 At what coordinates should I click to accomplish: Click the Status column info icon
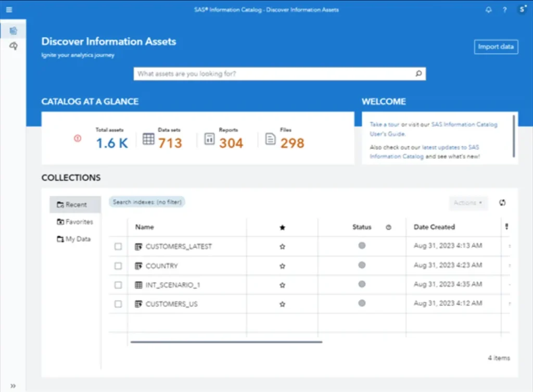tap(388, 227)
